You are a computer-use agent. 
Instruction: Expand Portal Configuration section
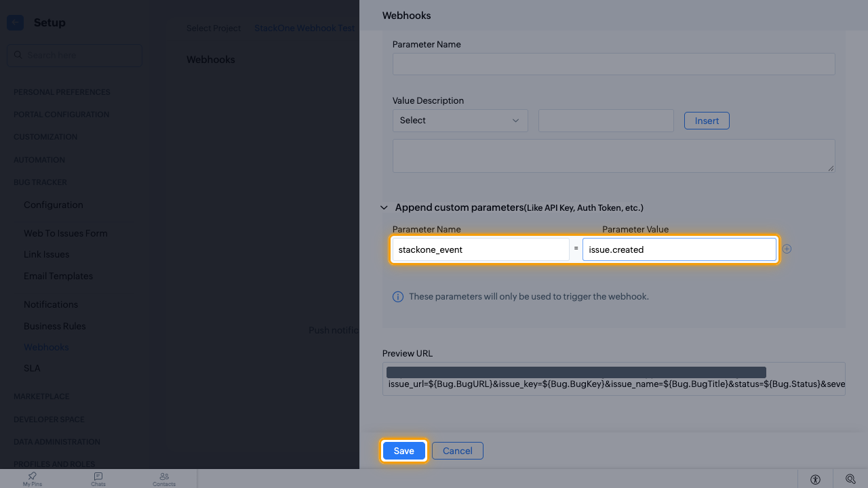pos(61,115)
